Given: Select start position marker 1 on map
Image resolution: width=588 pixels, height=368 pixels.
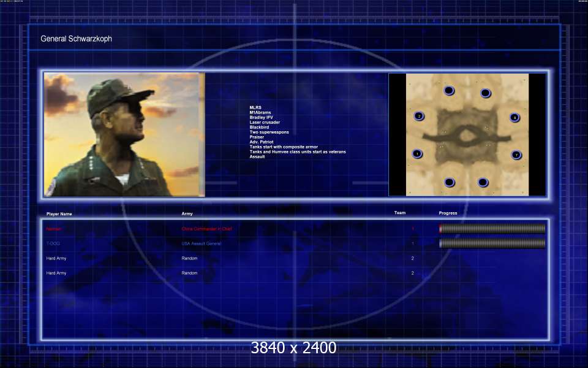Looking at the screenshot, I should pyautogui.click(x=417, y=153).
